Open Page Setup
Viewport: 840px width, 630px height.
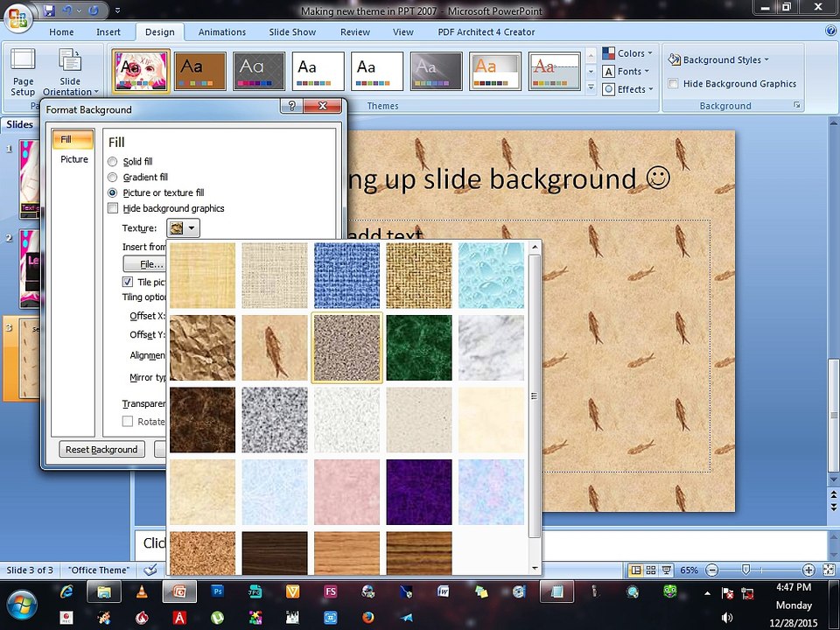click(x=23, y=72)
